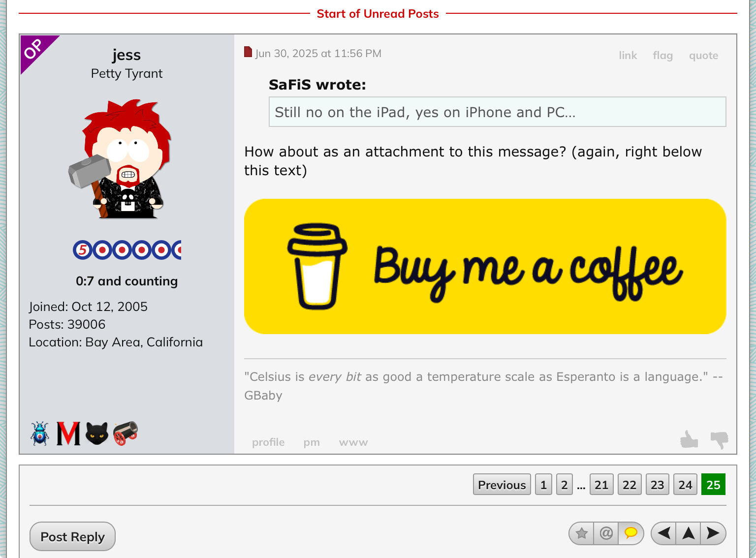
Task: Click the red post marker icon by the date
Action: (248, 52)
